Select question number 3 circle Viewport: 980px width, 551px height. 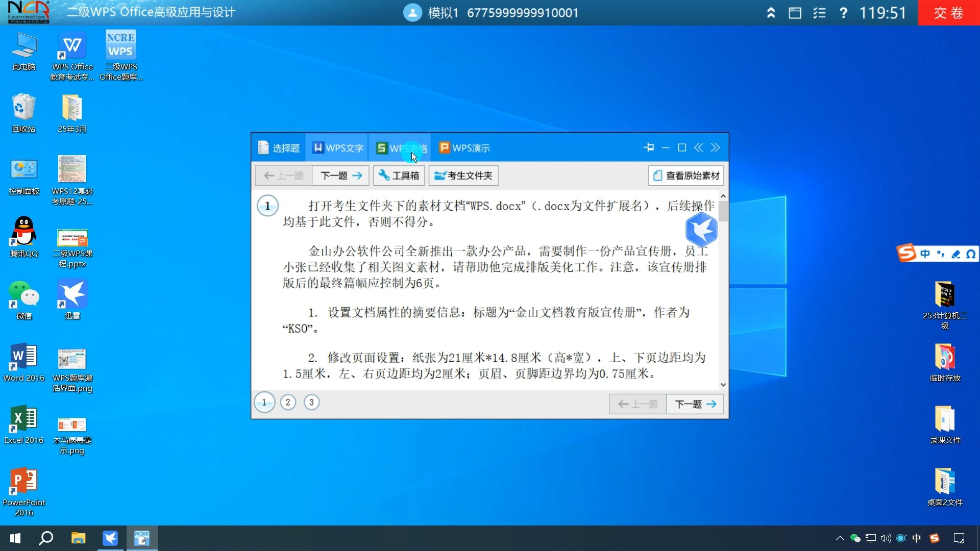coord(311,403)
